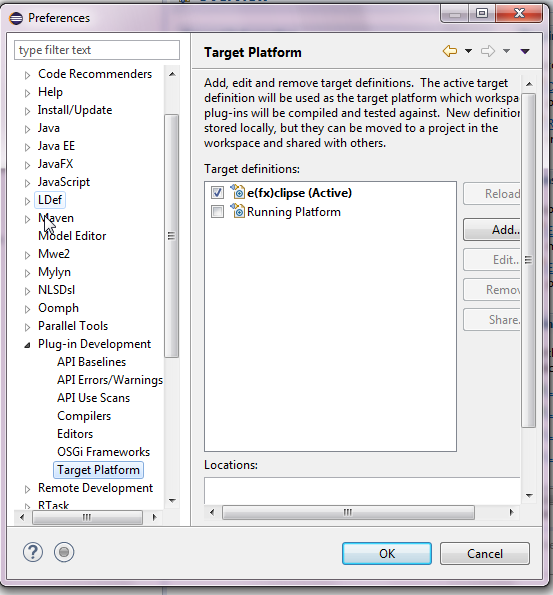Open the forward history dropdown arrow

tap(506, 51)
